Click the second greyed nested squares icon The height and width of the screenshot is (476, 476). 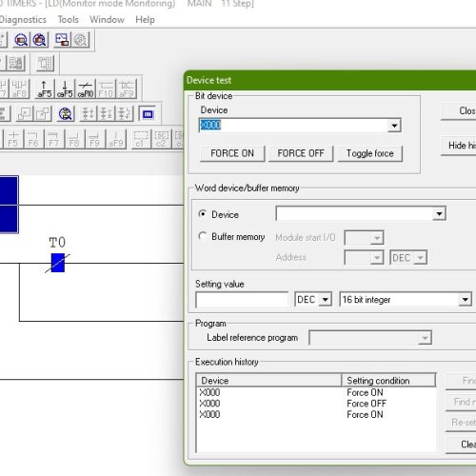(44, 113)
